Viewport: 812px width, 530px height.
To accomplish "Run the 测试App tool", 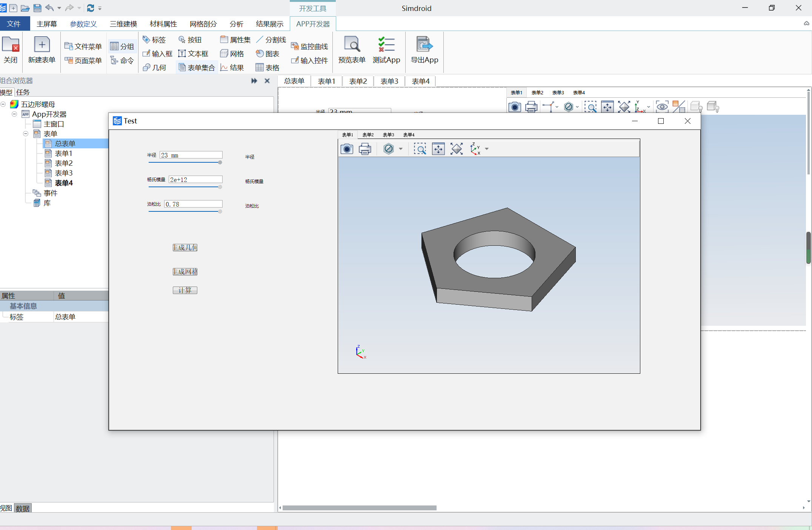I will (x=386, y=50).
